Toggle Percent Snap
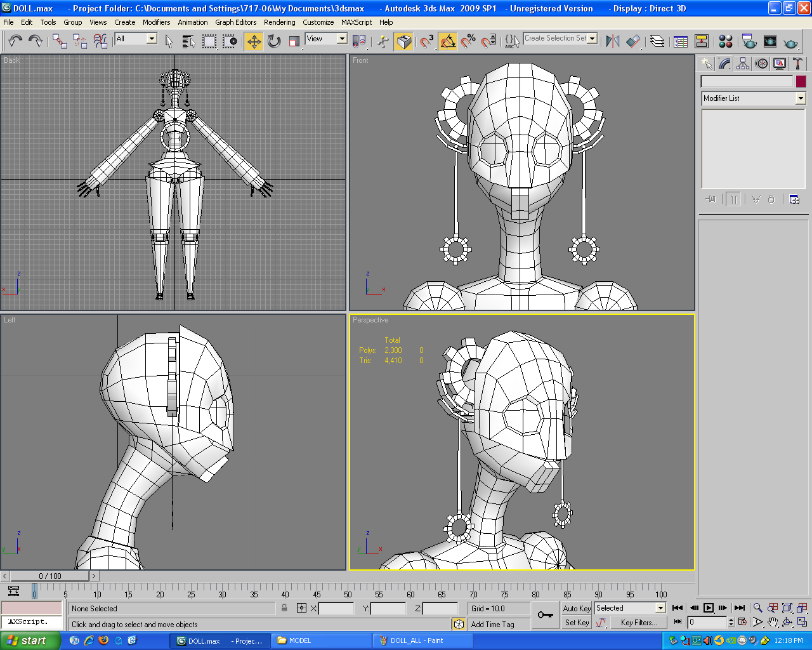 click(x=468, y=41)
